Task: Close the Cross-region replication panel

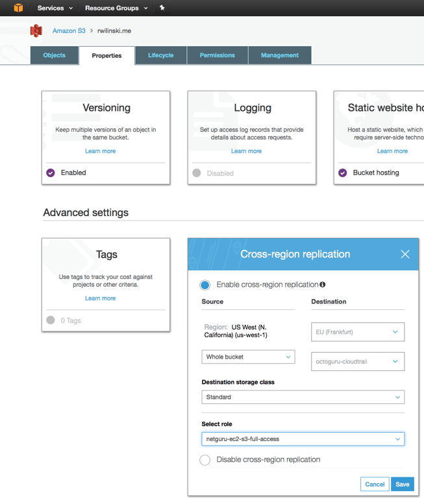Action: pos(405,254)
